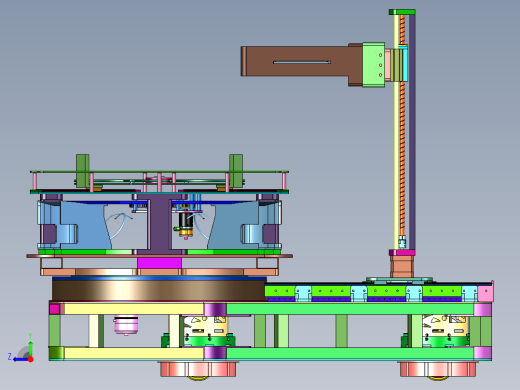The image size is (520, 390).
Task: Select the light green bracket on the arm
Action: tap(374, 65)
